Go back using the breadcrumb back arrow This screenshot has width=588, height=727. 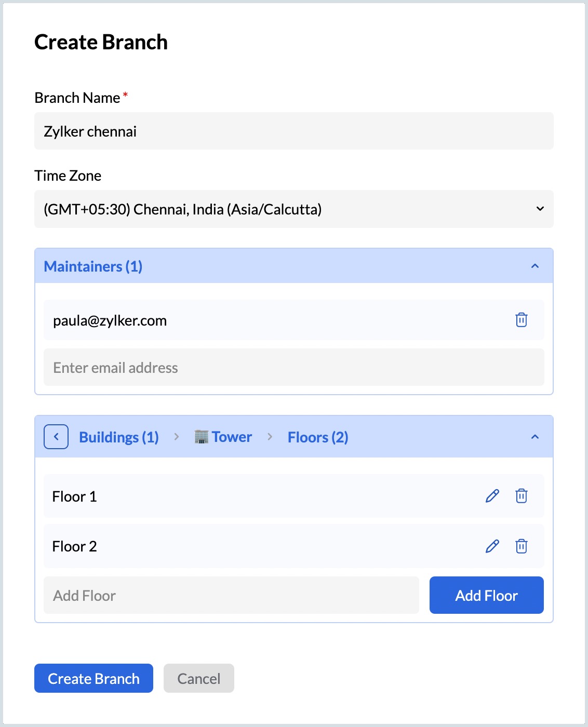pos(56,437)
